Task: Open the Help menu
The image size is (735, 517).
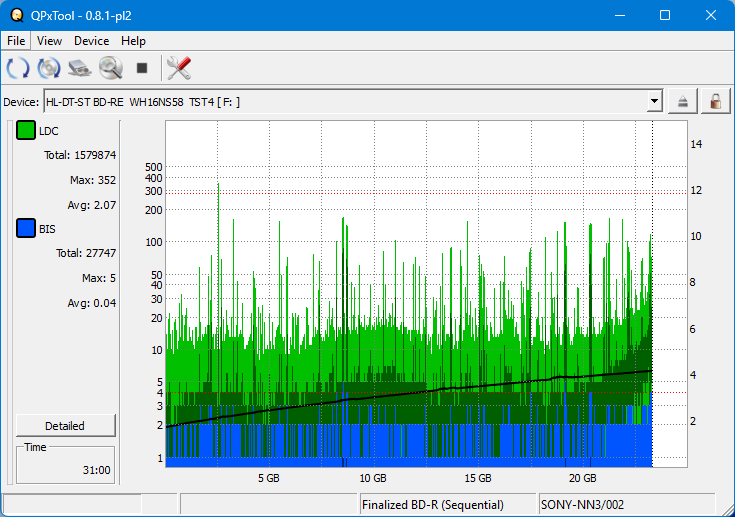Action: point(133,41)
